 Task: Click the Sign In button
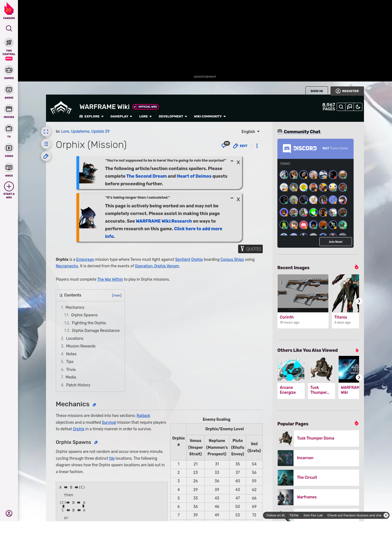(x=317, y=91)
